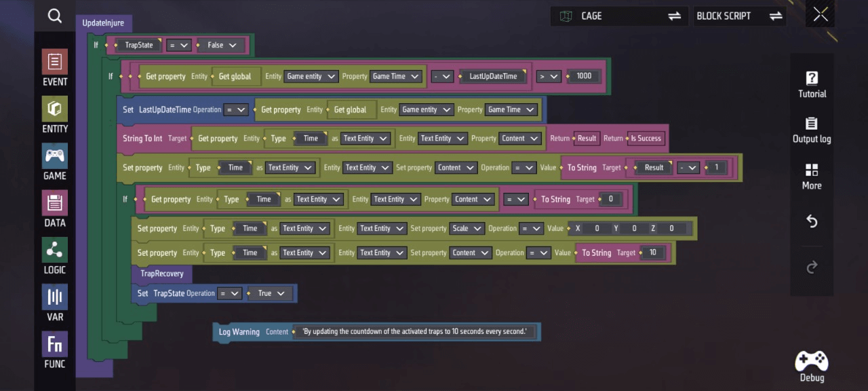Open the TrapState False value dropdown
The height and width of the screenshot is (391, 868).
tap(221, 45)
